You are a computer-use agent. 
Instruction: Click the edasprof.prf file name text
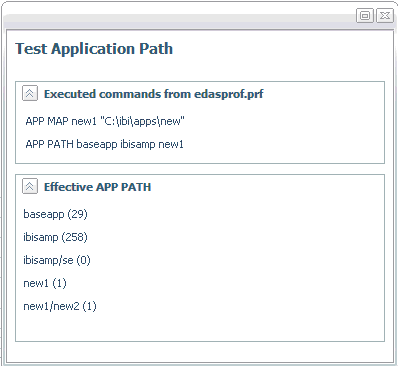[x=229, y=94]
